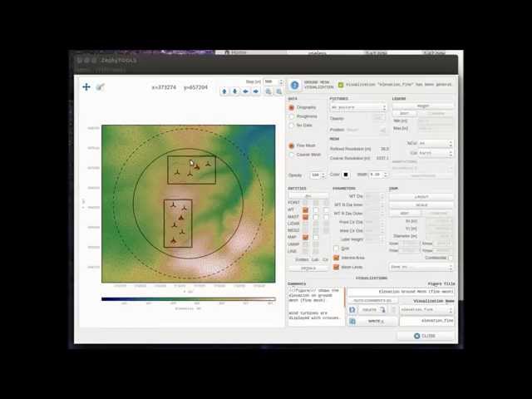Toggle the Interest Area checkbox
This screenshot has width=532, height=399.
tap(336, 258)
